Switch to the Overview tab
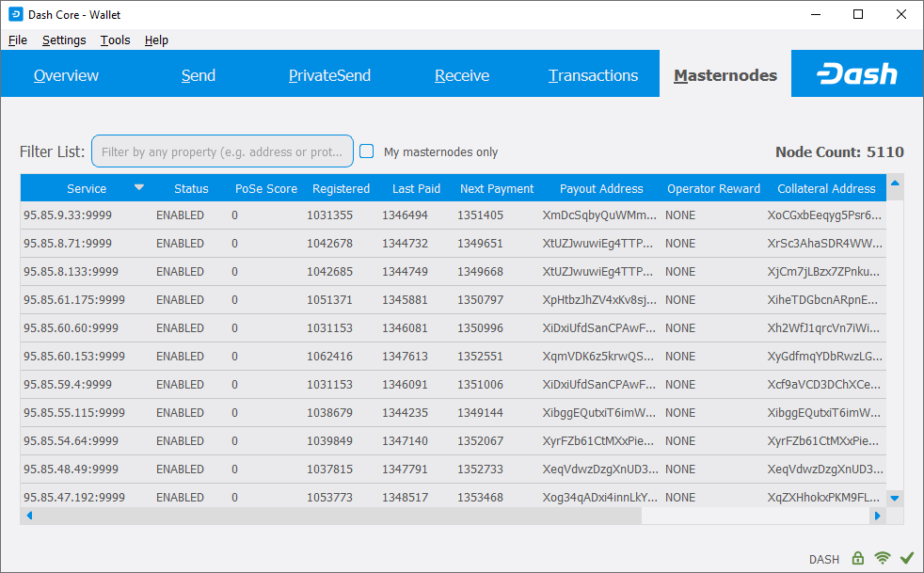The image size is (924, 573). tap(66, 75)
